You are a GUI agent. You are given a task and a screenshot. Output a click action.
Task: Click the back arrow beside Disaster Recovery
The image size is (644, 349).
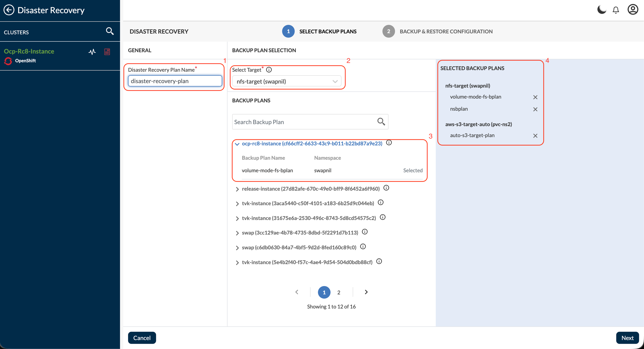coord(9,10)
